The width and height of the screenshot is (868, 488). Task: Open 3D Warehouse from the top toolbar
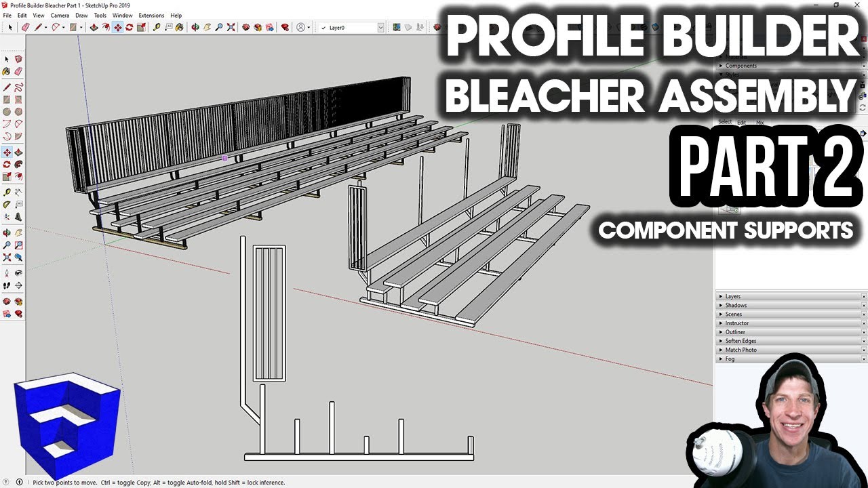click(246, 28)
